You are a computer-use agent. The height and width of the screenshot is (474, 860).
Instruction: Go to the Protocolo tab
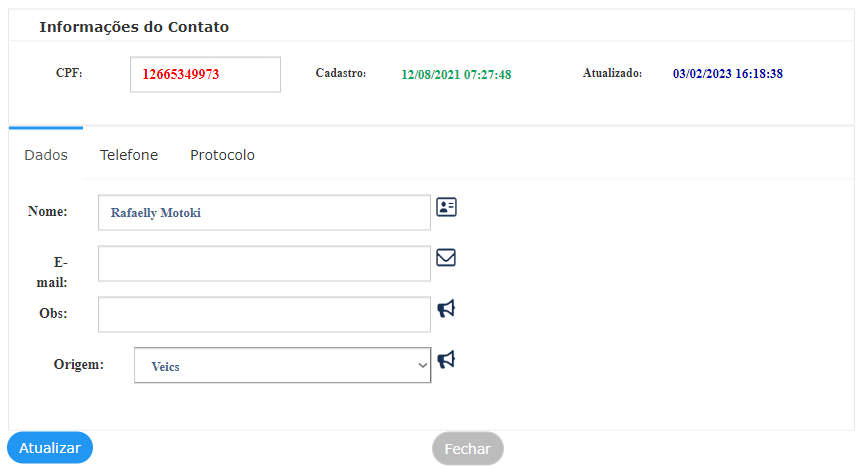pyautogui.click(x=222, y=155)
